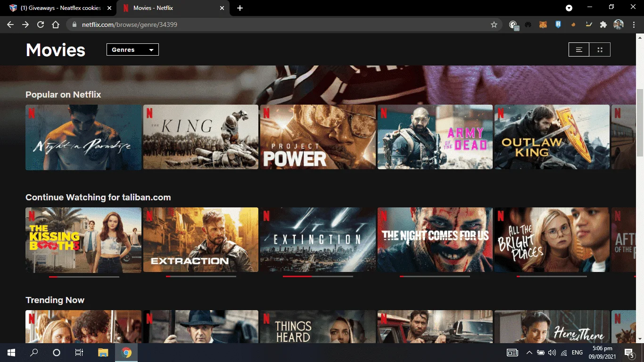Open The King movie thumbnail
Screen dimensions: 644x362
pos(201,137)
